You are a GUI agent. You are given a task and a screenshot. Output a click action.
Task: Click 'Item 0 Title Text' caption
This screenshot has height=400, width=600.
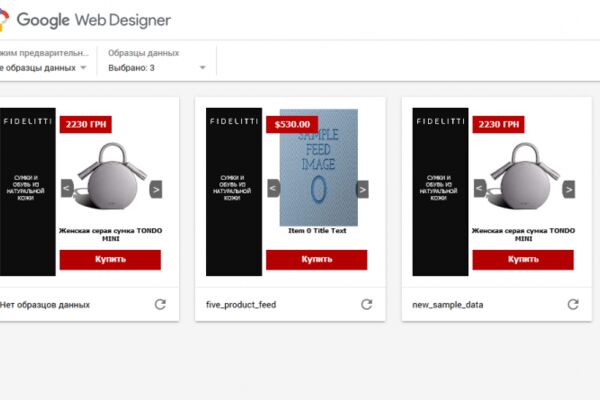point(317,230)
